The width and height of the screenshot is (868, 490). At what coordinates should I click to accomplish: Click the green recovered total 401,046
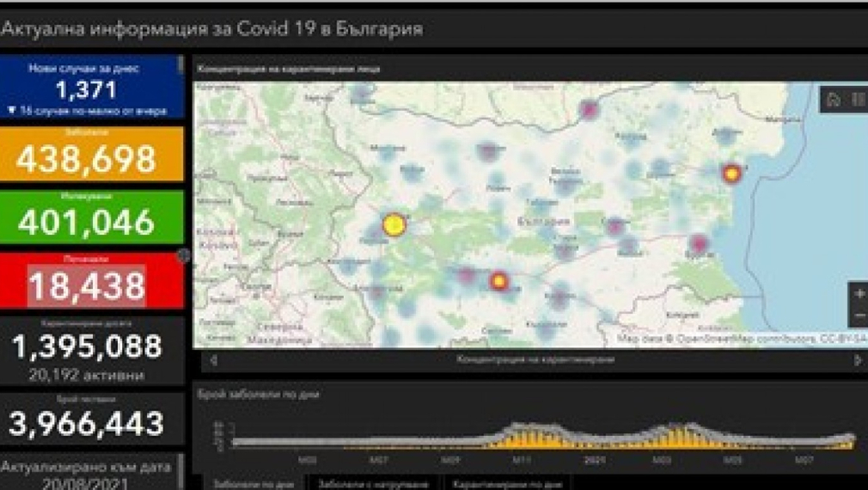tap(86, 222)
